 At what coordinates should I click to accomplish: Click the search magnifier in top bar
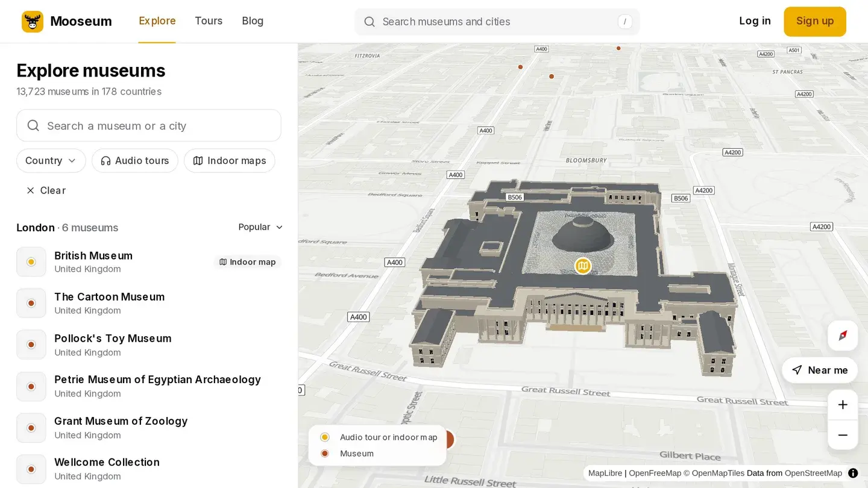[x=370, y=22]
